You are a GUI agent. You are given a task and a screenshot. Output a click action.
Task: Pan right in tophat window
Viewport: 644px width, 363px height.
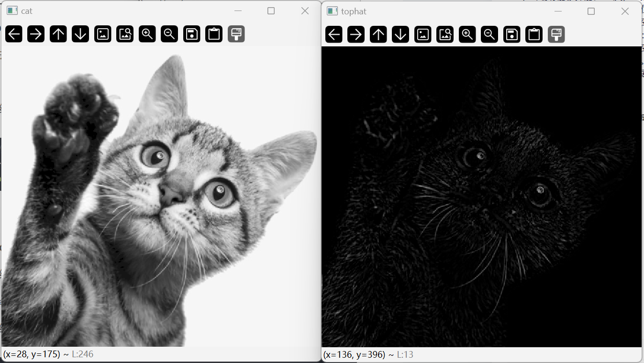tap(356, 34)
